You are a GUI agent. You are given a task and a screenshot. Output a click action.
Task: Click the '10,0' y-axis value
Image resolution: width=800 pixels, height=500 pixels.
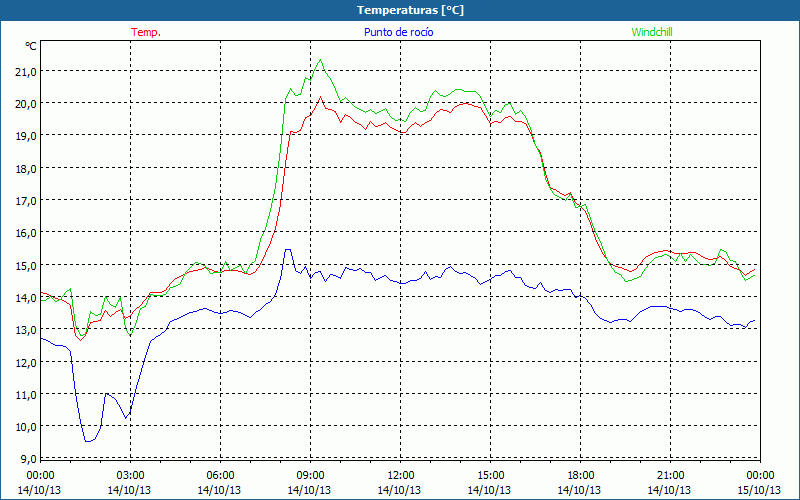point(26,427)
